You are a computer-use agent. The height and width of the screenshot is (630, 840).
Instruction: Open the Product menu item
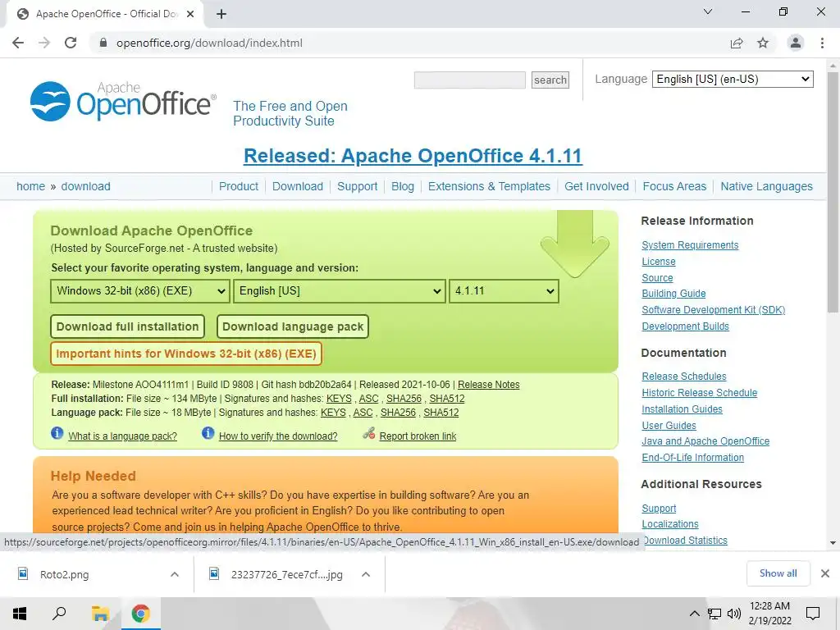pyautogui.click(x=239, y=186)
